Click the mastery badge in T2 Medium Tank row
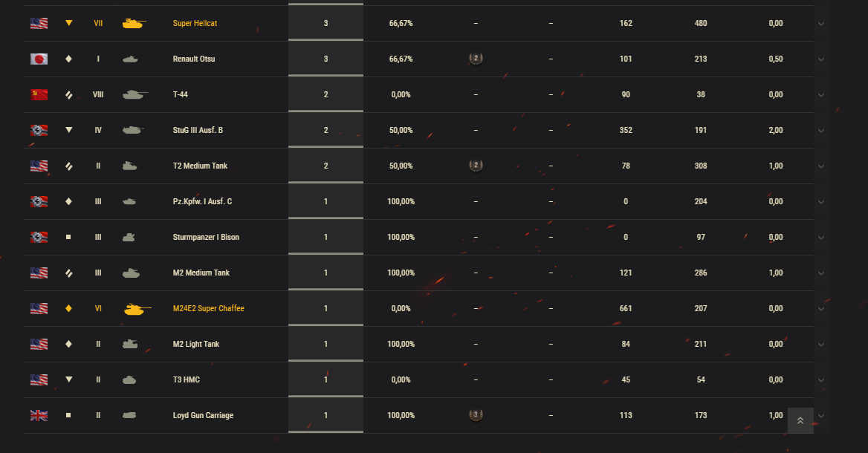The height and width of the screenshot is (453, 868). (476, 166)
